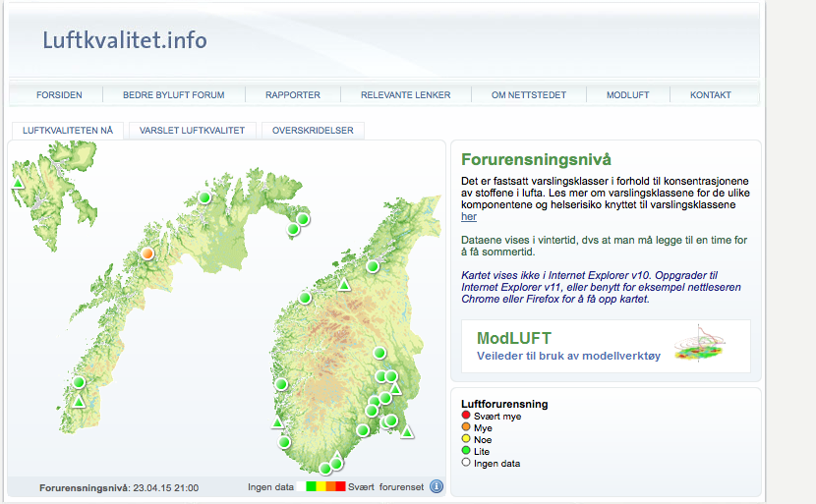Open the blue info icon below the map
The image size is (816, 504).
(x=437, y=486)
